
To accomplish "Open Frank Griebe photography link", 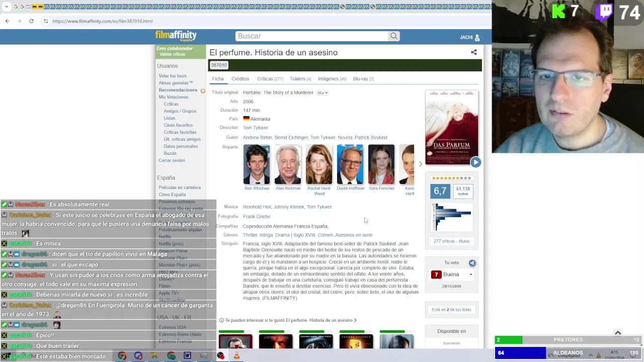I will (x=257, y=216).
